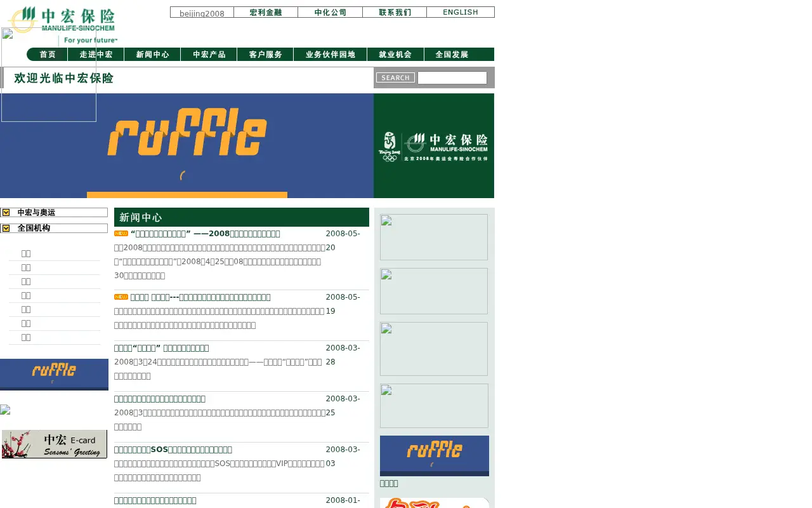Click the yellow arrow icon beside 中宏与奥运
This screenshot has height=508, width=812.
pos(6,213)
